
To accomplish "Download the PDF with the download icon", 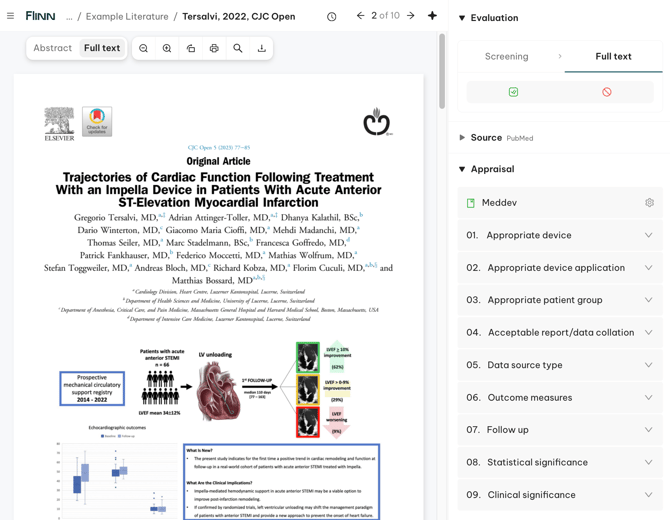I will (x=262, y=48).
